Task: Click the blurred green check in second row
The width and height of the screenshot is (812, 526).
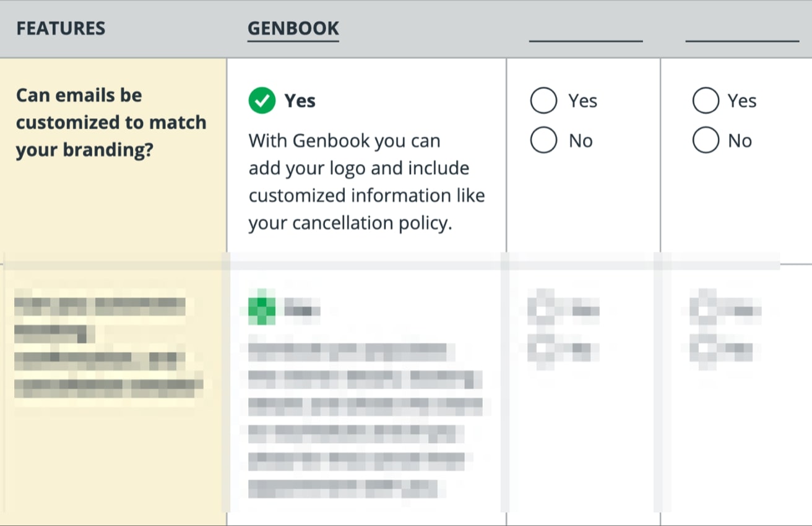Action: [262, 308]
